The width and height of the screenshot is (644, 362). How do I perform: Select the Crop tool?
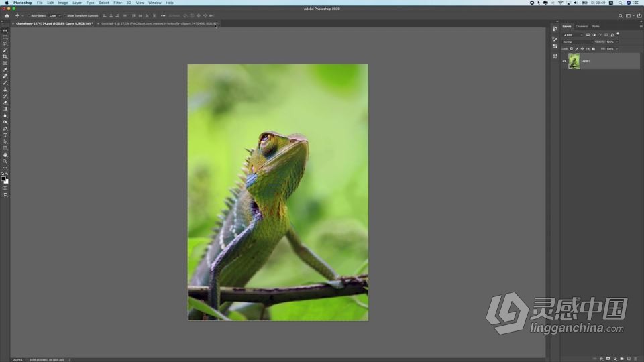point(5,56)
